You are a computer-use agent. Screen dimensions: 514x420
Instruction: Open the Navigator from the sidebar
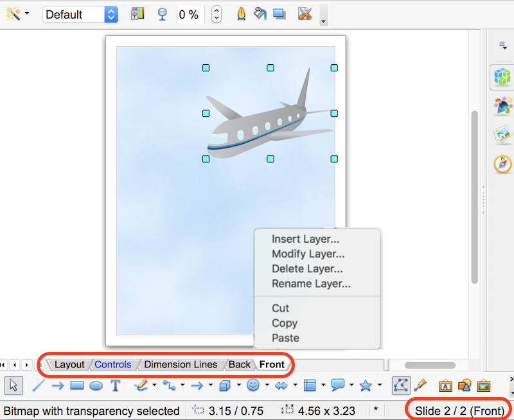(x=503, y=164)
